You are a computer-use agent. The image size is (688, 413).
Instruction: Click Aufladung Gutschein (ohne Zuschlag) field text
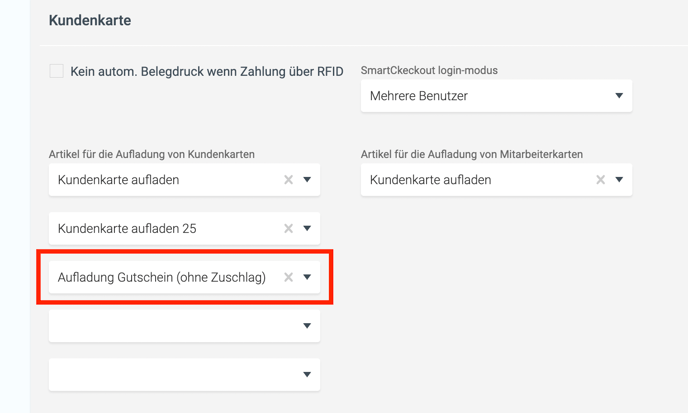tap(161, 277)
